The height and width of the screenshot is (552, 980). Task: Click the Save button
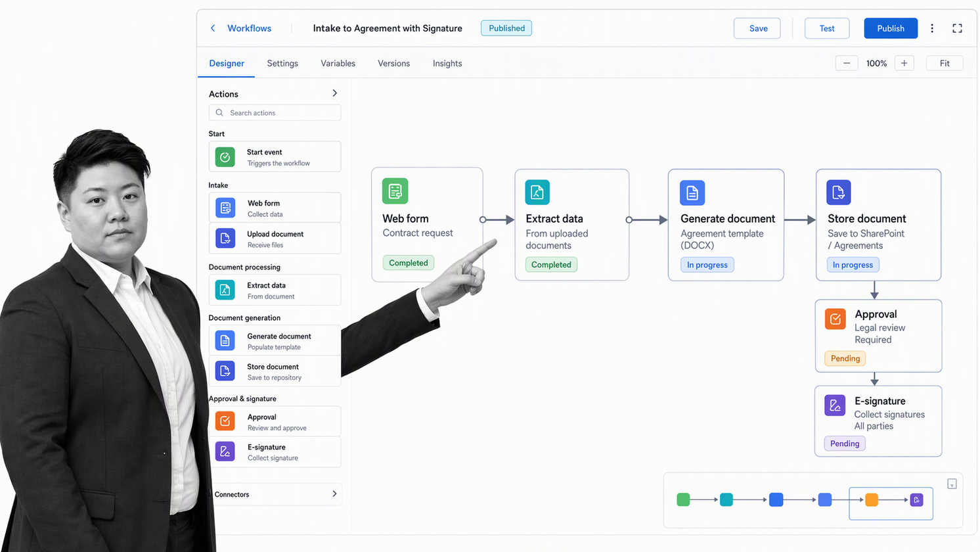click(757, 28)
